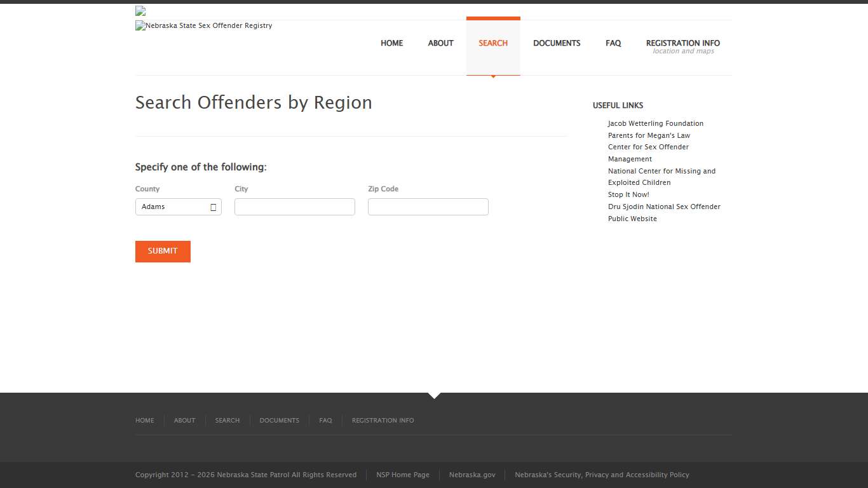Open the DOCUMENTS menu item
This screenshot has width=868, height=488.
coord(557,43)
